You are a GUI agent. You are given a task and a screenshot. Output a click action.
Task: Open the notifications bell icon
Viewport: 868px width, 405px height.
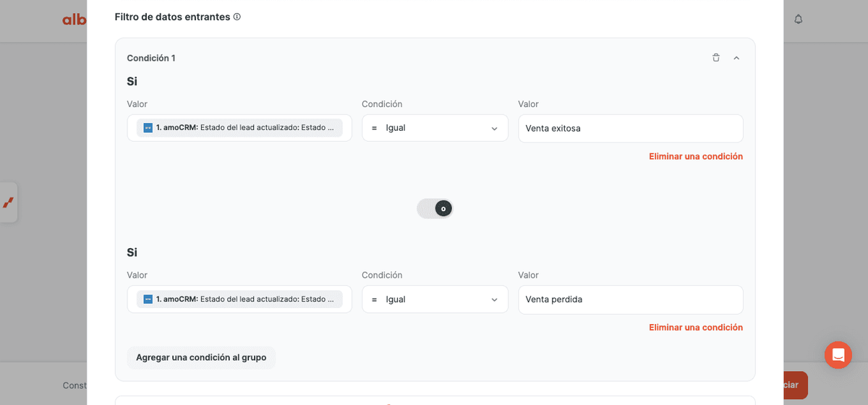click(x=799, y=20)
